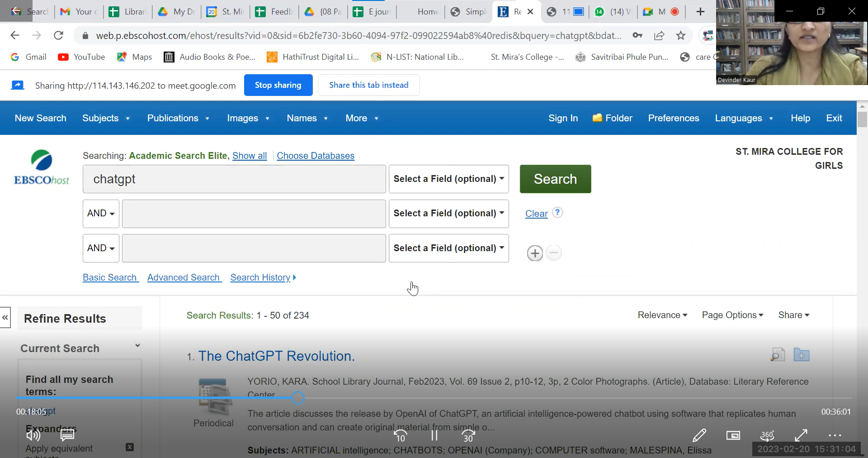
Task: Open second row Select a Field dropdown
Action: (x=448, y=214)
